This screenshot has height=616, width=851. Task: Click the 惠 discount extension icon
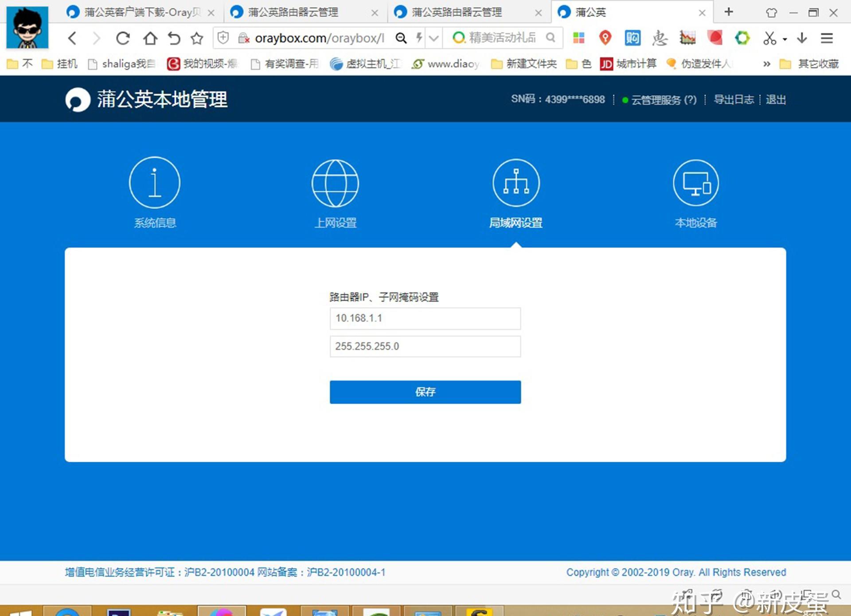pos(660,38)
